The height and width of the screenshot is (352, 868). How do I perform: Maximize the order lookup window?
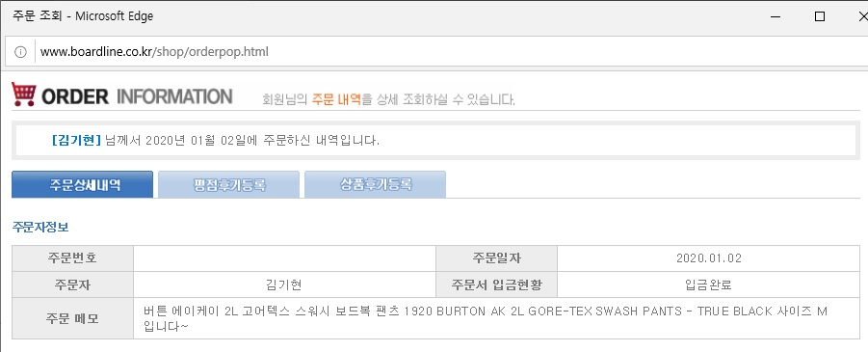tap(820, 16)
